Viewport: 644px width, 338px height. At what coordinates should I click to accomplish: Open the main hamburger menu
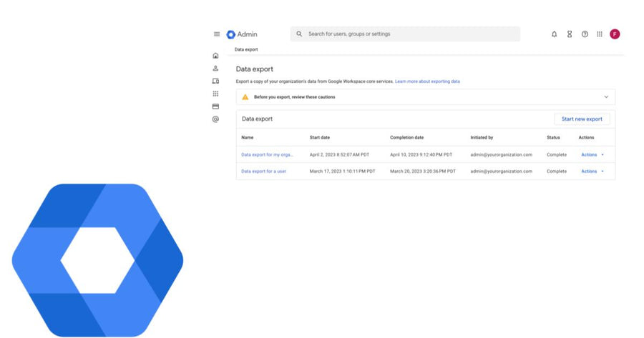[x=217, y=34]
